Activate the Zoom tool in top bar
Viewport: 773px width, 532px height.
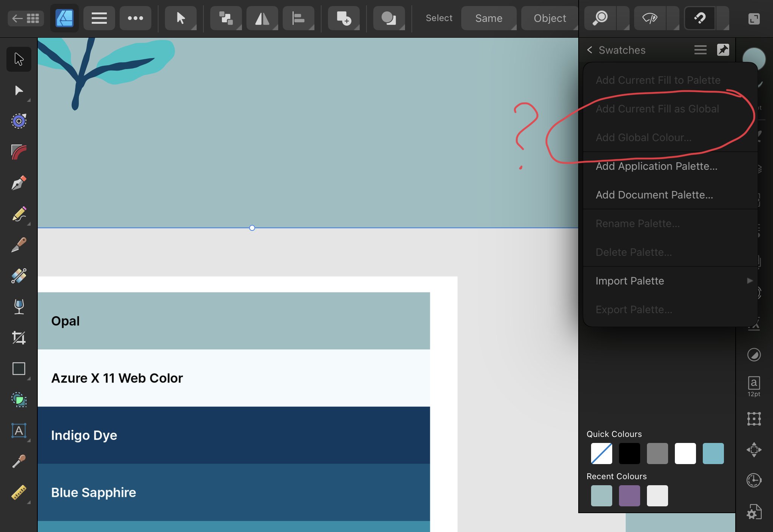[x=601, y=18]
